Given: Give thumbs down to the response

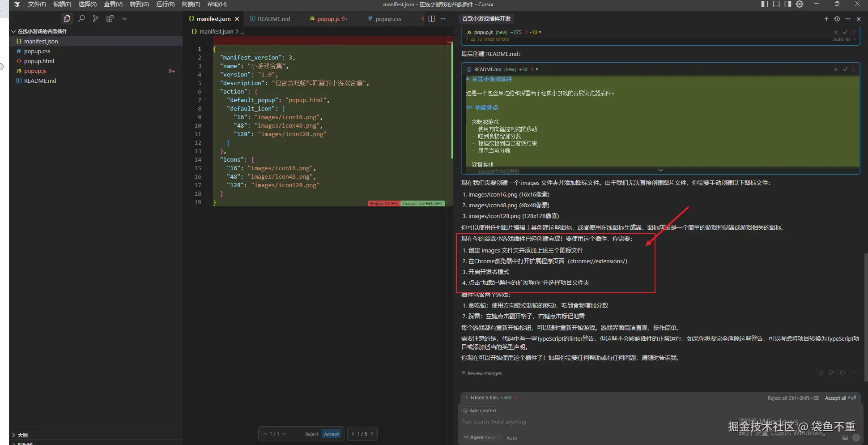Looking at the screenshot, I should pos(831,373).
